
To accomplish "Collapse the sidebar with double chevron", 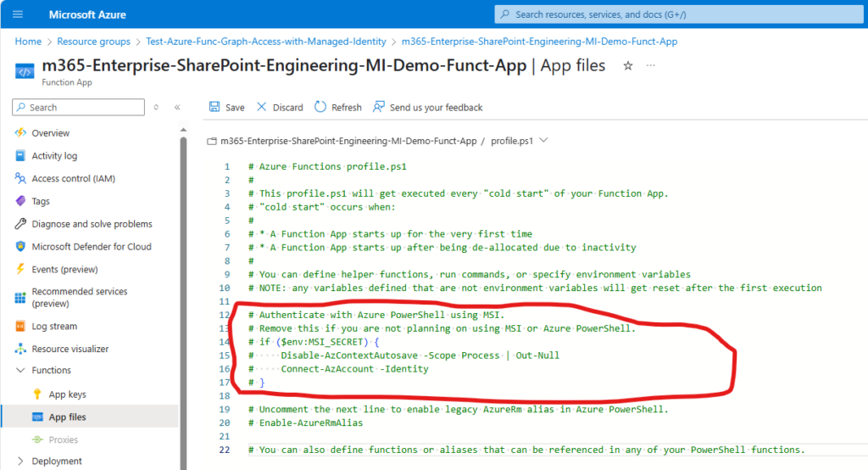I will [177, 107].
